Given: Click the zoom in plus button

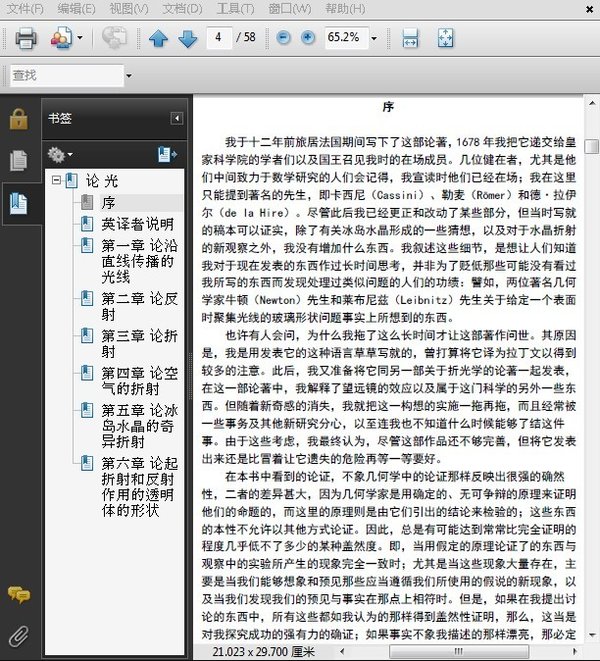Looking at the screenshot, I should pyautogui.click(x=307, y=38).
